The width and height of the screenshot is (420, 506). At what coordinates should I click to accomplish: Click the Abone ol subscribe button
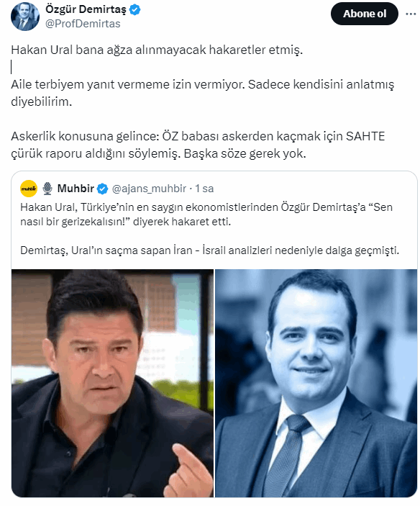tap(364, 14)
